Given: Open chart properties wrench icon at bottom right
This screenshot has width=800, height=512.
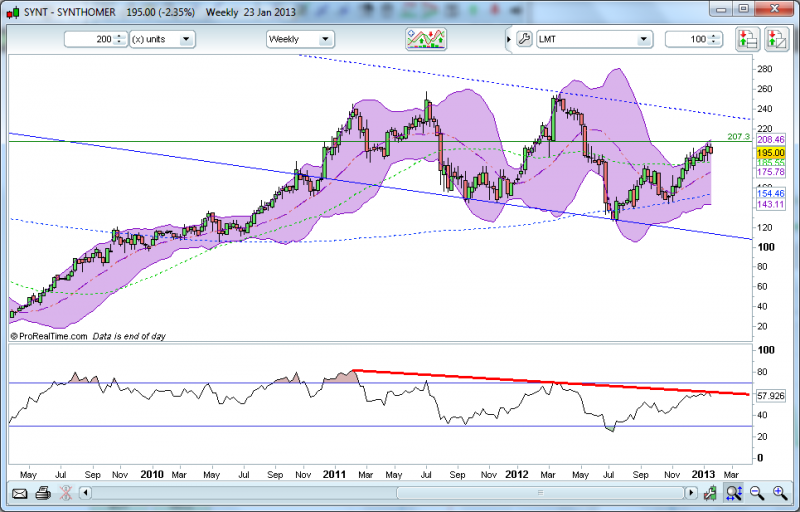Looking at the screenshot, I should click(710, 493).
